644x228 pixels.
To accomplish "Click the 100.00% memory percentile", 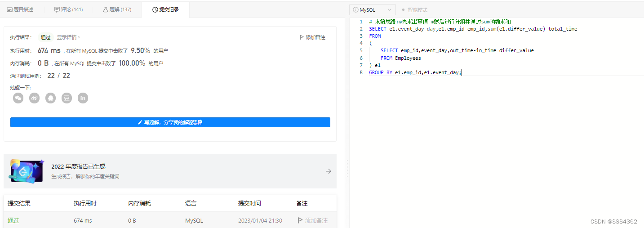I will point(132,63).
